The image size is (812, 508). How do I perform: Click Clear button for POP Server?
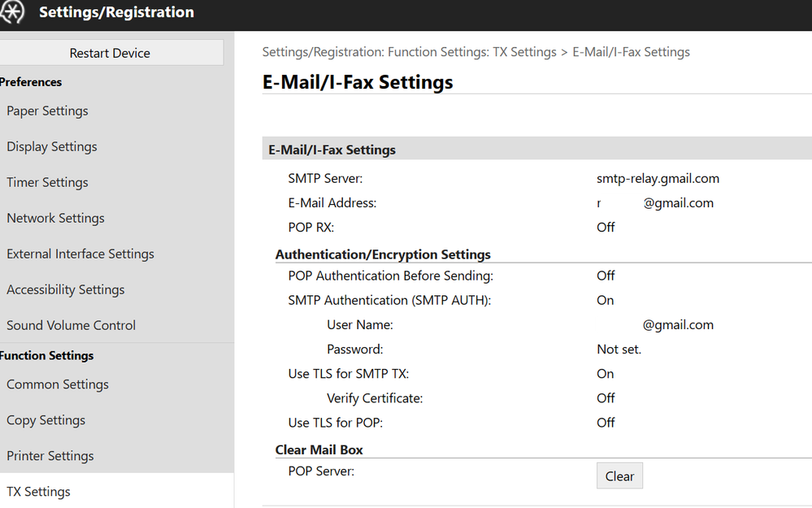coord(619,476)
